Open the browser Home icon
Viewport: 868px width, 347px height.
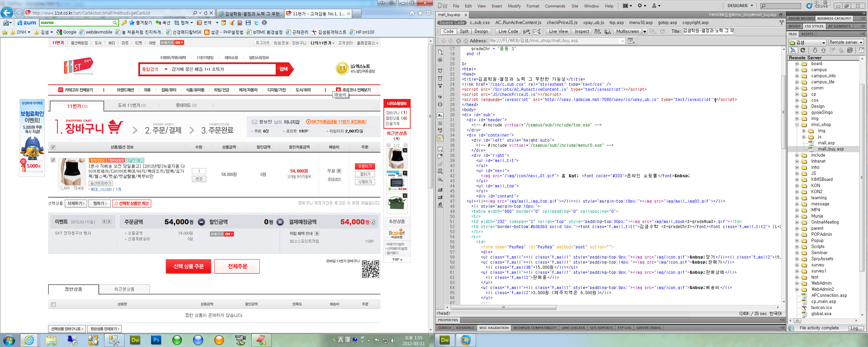412,13
